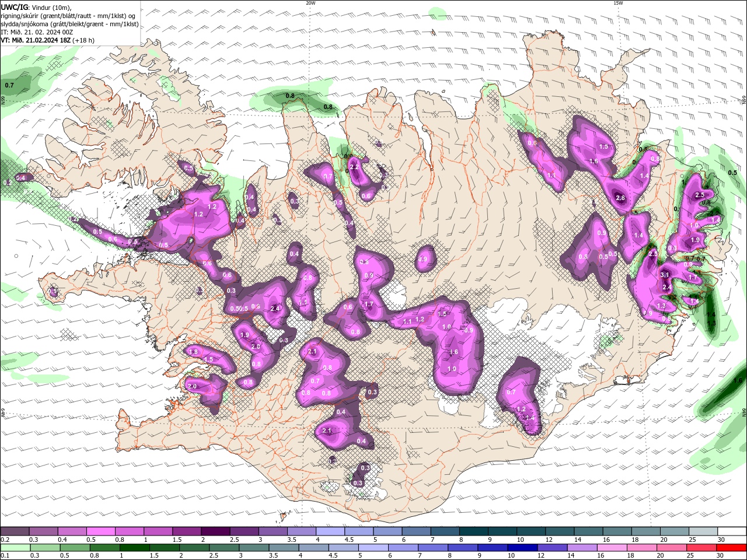Pick the upper legend swatch labeled 6

click(416, 531)
